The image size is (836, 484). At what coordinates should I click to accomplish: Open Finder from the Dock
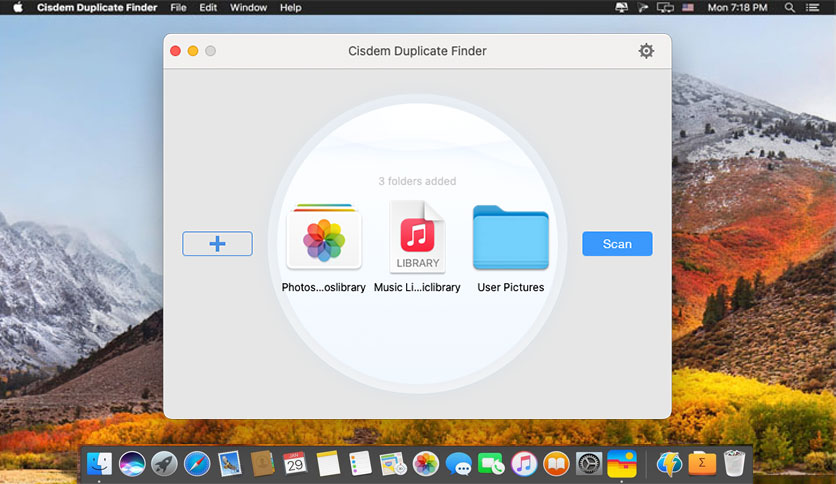point(99,463)
